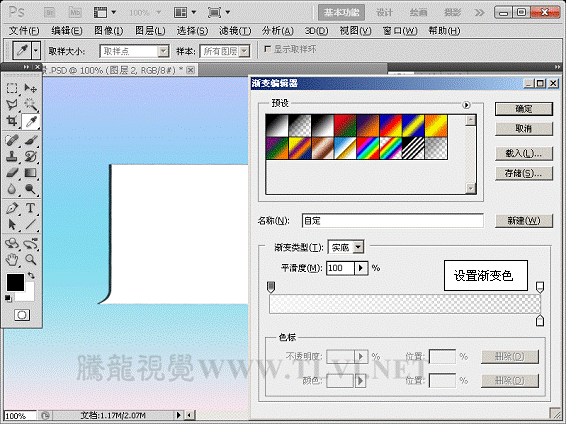
Task: Open the smoothness slider popup arrow
Action: pyautogui.click(x=361, y=268)
